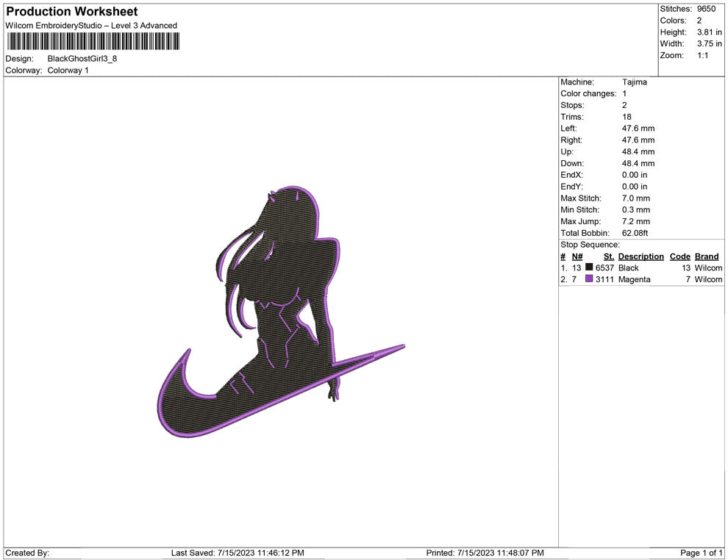
Task: Click the 'Description' column header
Action: click(x=641, y=256)
